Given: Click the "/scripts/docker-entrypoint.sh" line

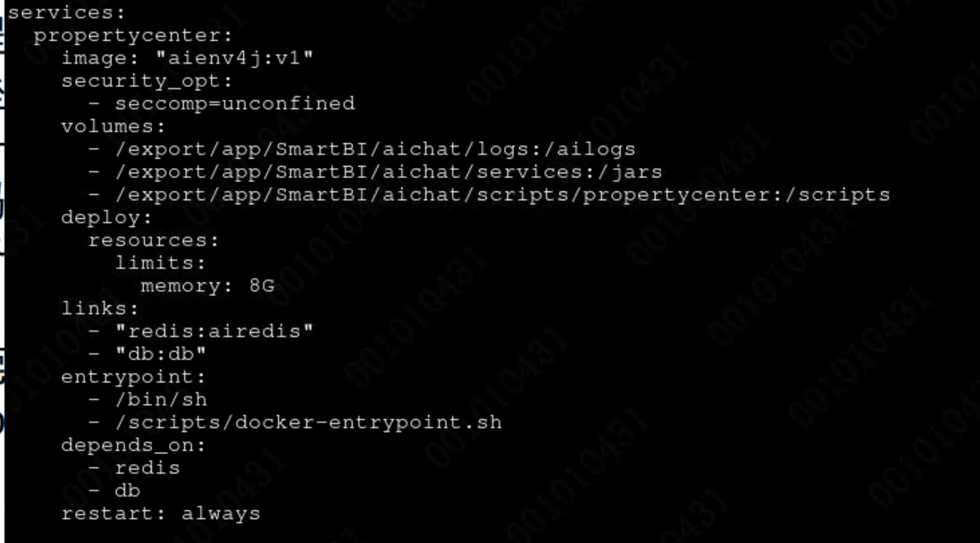Looking at the screenshot, I should [309, 422].
